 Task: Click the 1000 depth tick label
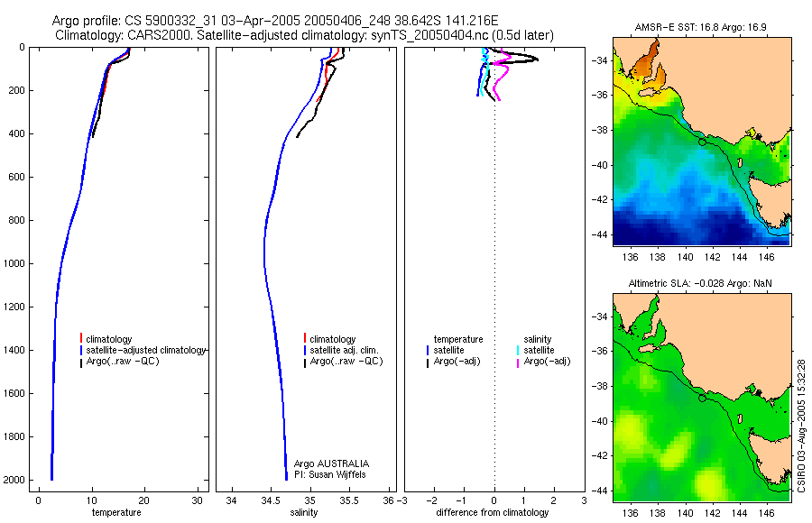tap(14, 263)
